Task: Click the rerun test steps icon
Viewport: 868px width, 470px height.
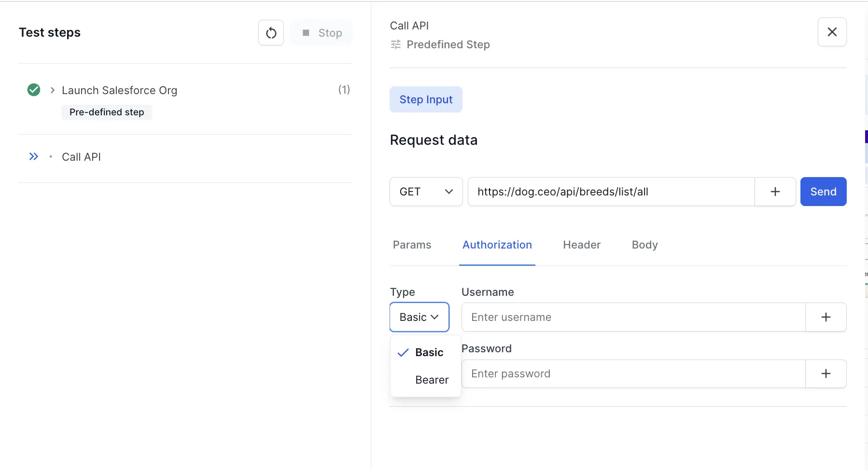Action: click(271, 32)
